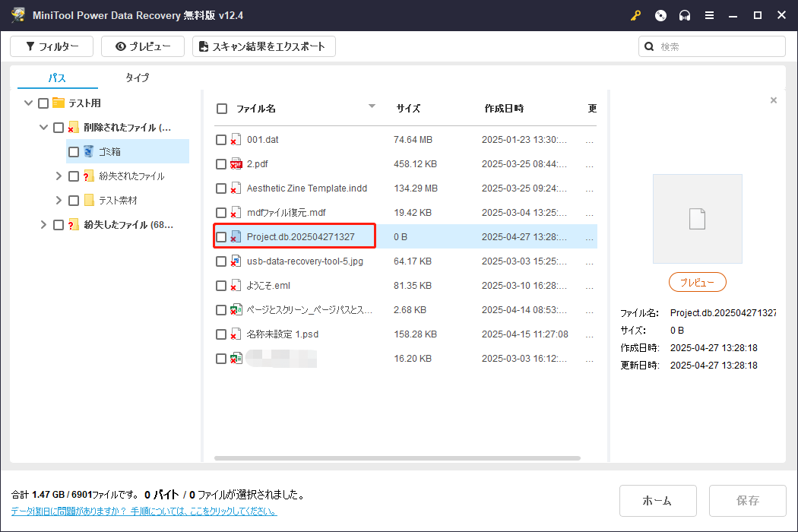Click the Project.db.202504271327 file icon
The width and height of the screenshot is (798, 532).
236,236
